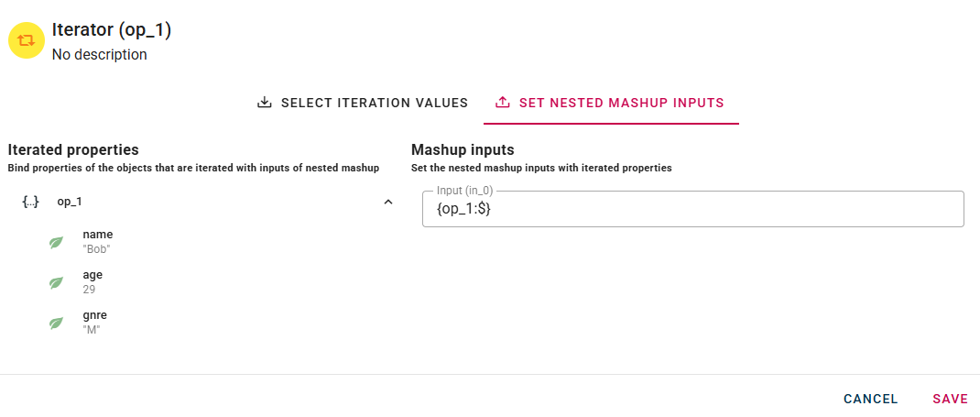Click the op_1 tree node label
The height and width of the screenshot is (417, 980).
[70, 202]
